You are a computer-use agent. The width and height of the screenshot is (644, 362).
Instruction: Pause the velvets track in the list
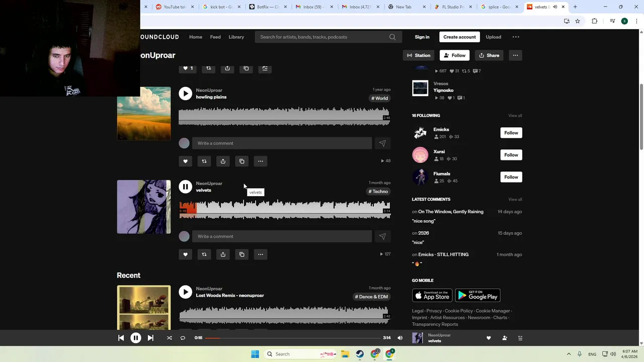coord(185,187)
